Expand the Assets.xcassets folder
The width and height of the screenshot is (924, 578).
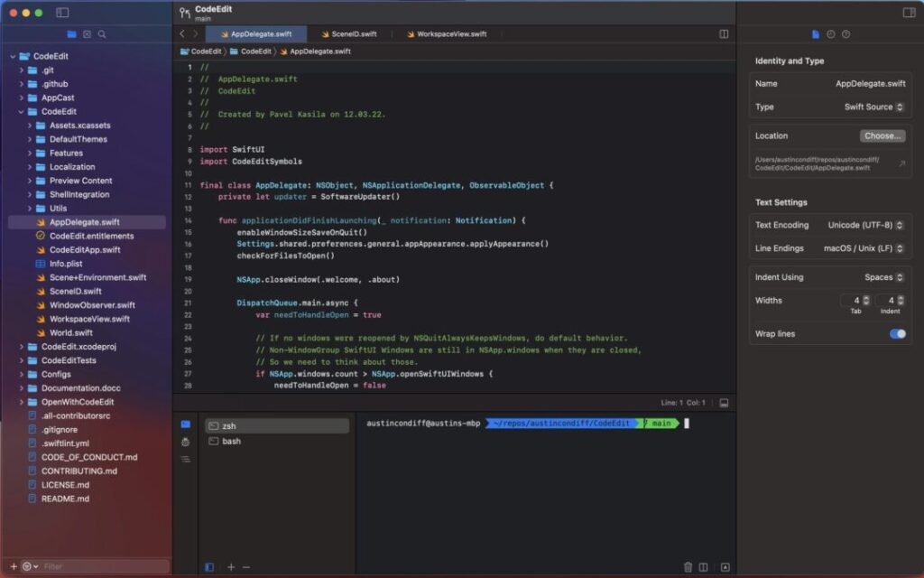[30, 126]
